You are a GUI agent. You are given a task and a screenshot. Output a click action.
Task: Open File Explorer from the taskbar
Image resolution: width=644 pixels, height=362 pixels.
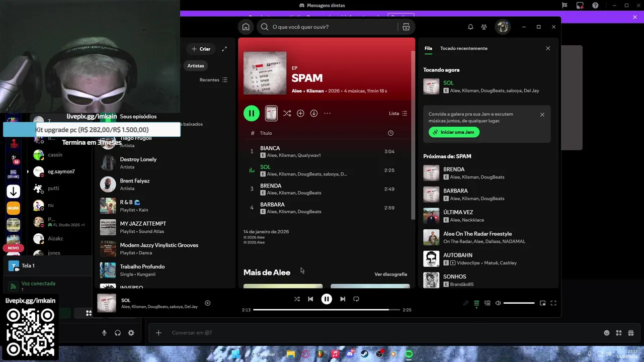[291, 354]
